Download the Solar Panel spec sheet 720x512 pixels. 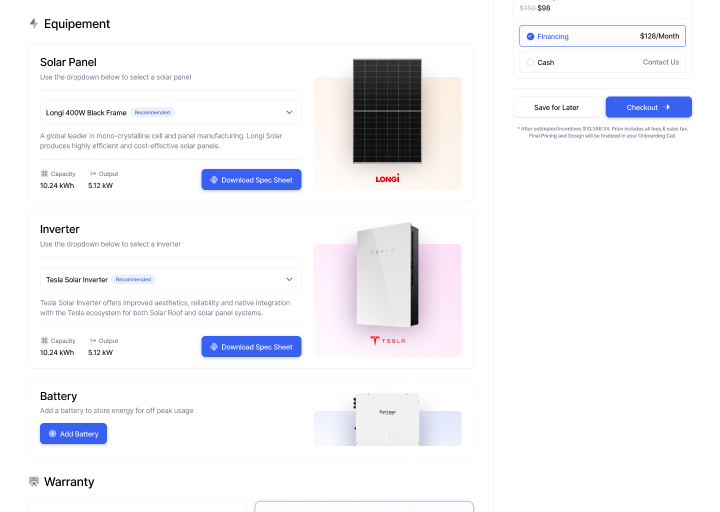pos(251,180)
